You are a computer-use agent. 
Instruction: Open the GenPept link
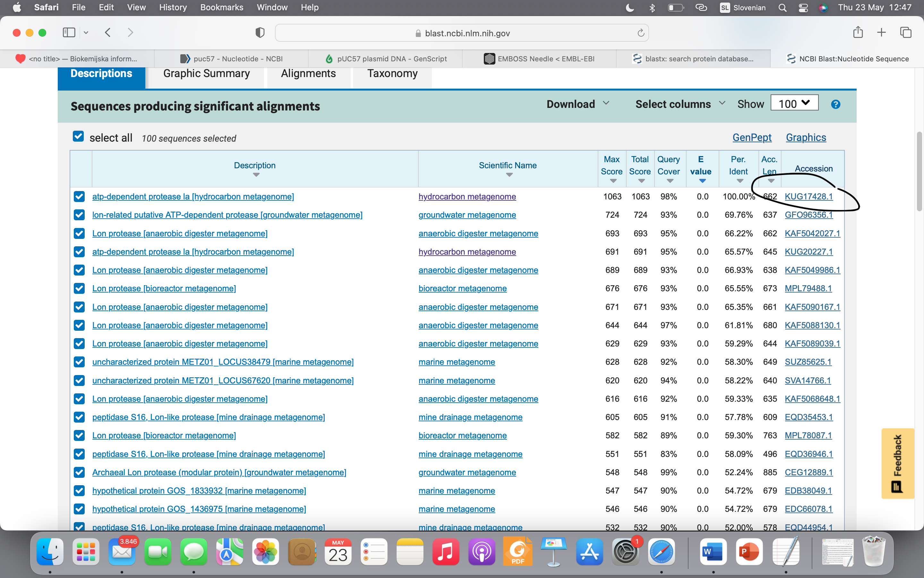point(752,137)
